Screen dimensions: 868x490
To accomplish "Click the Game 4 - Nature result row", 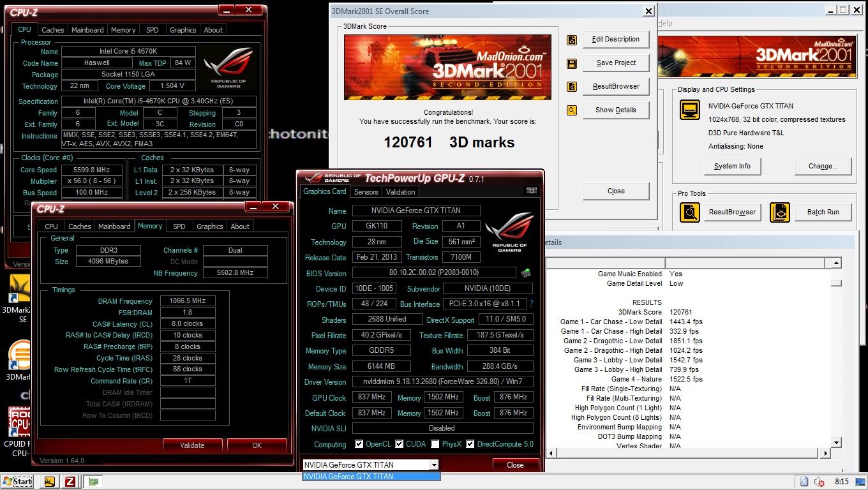I will pyautogui.click(x=657, y=379).
